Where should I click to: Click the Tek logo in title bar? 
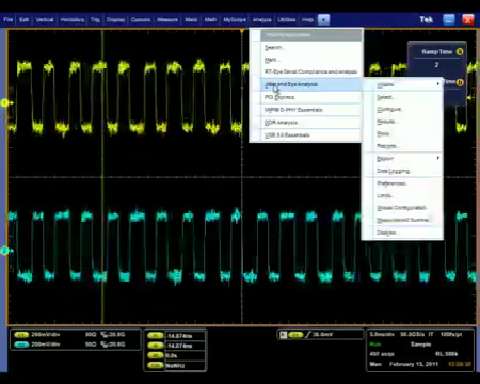pos(426,19)
